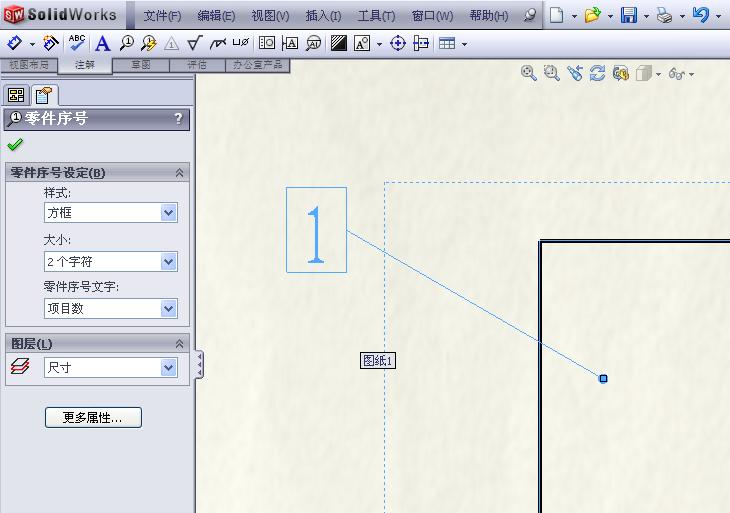The image size is (730, 513).
Task: Open the FeatureManager design tree tab
Action: tap(16, 95)
